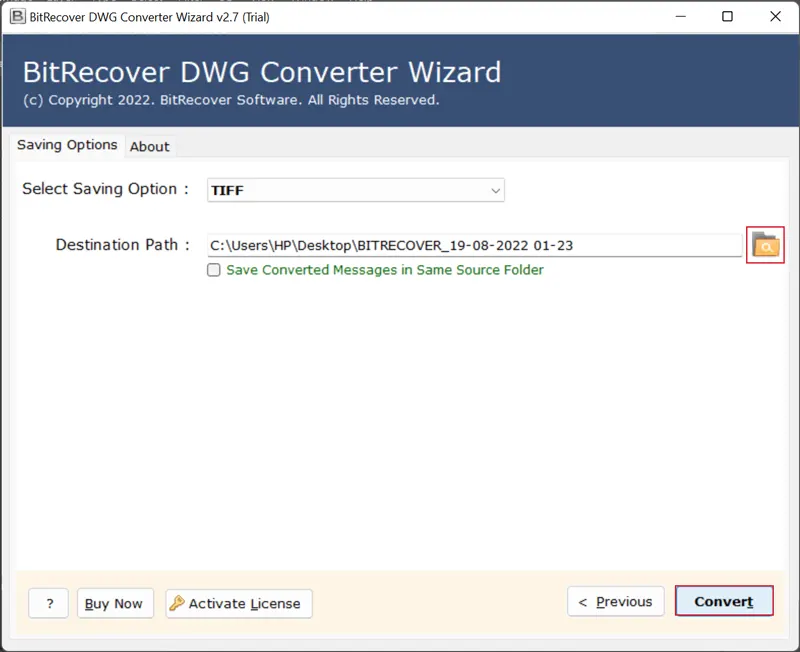The width and height of the screenshot is (800, 652).
Task: Minimize the DWG Converter Wizard window
Action: 680,16
